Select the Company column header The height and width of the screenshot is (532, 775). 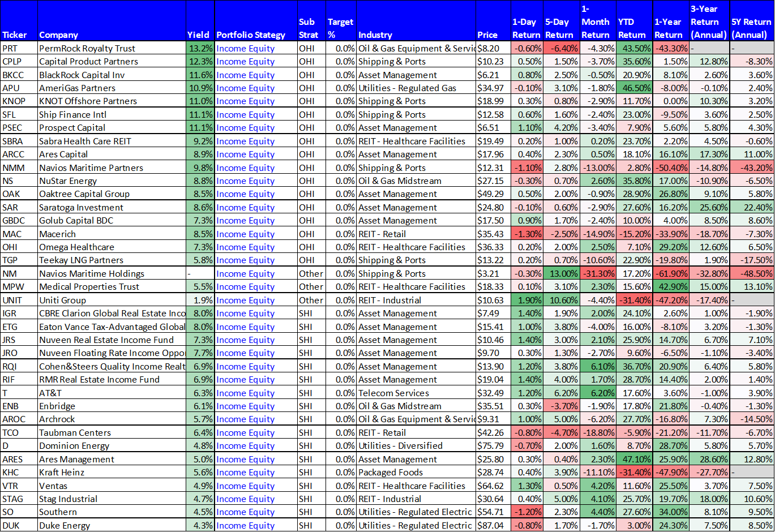[112, 22]
